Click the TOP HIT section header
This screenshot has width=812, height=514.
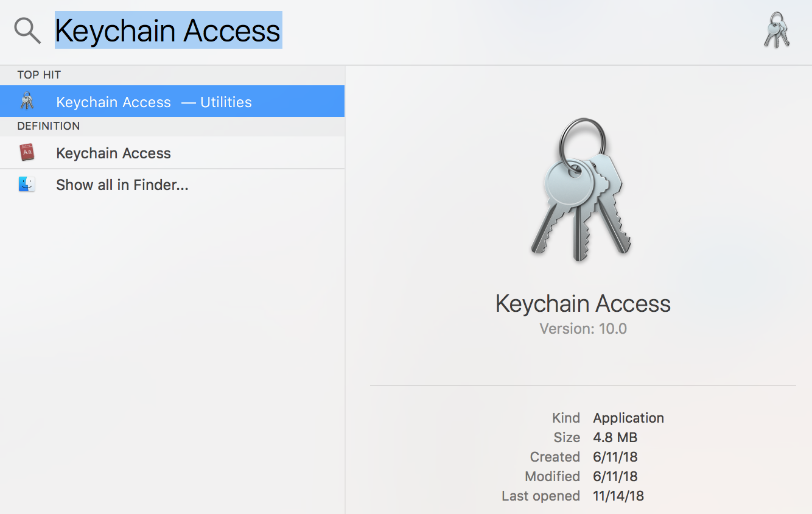[39, 75]
